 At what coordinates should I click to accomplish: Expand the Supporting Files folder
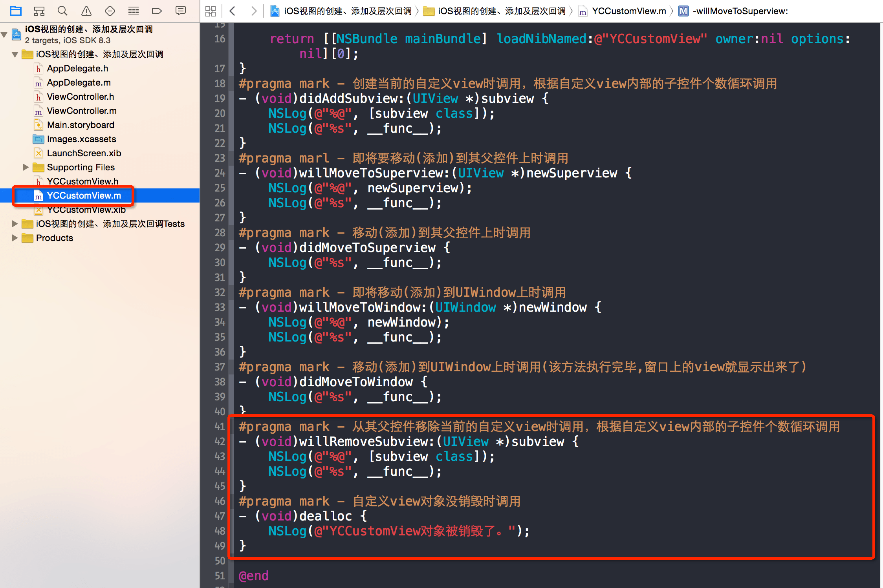[x=26, y=167]
